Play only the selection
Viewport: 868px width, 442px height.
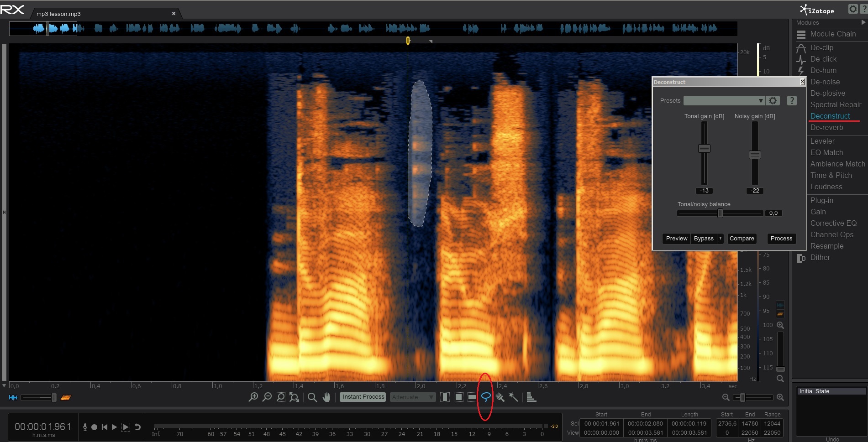(126, 427)
